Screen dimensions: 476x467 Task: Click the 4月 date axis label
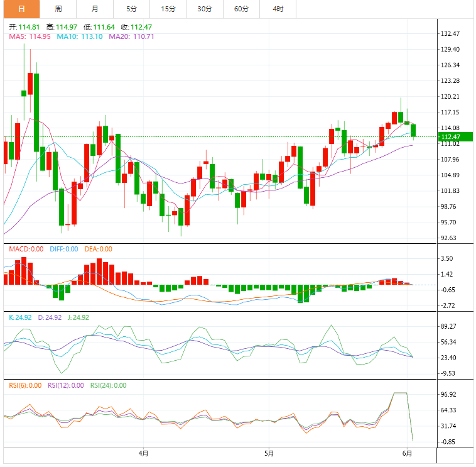(x=143, y=454)
